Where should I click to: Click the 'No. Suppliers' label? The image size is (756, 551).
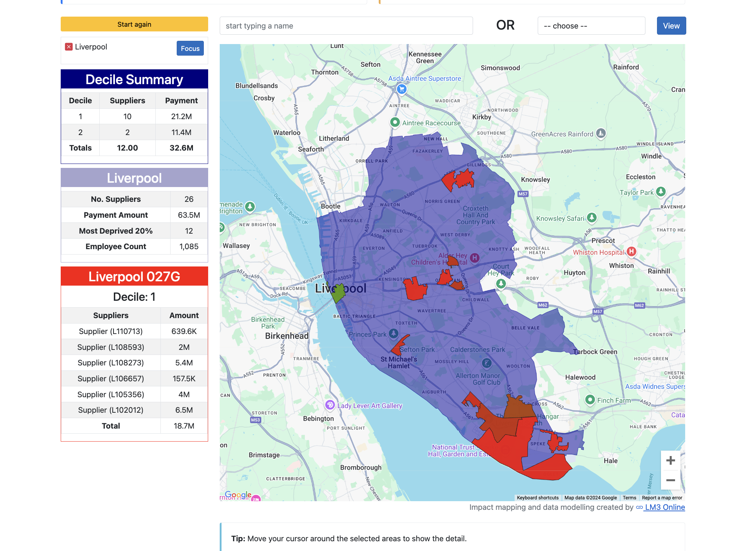(x=116, y=199)
